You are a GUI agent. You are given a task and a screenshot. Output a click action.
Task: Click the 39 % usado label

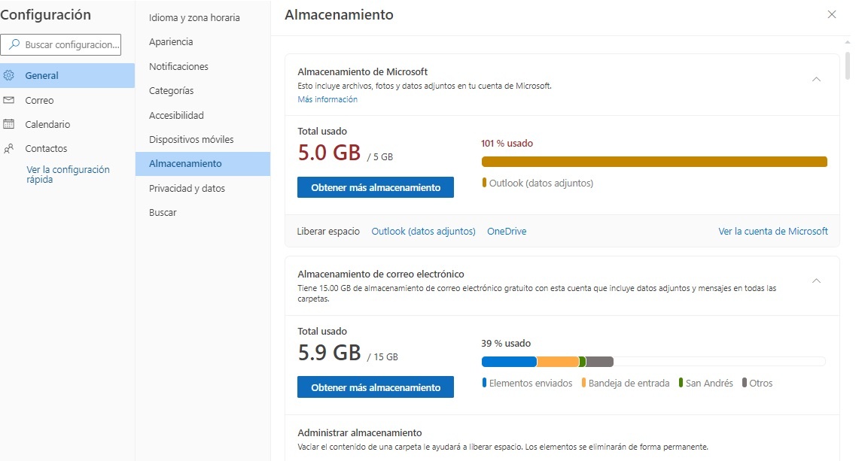(506, 343)
